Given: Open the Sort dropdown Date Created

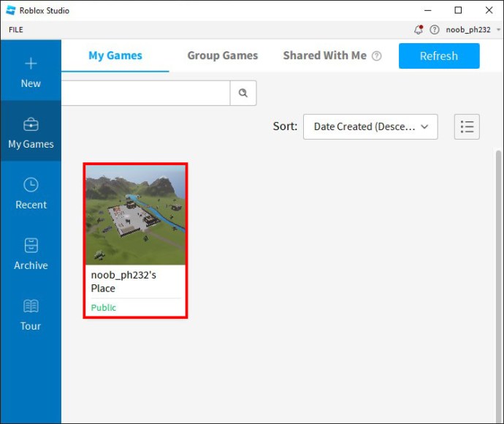Looking at the screenshot, I should (370, 126).
